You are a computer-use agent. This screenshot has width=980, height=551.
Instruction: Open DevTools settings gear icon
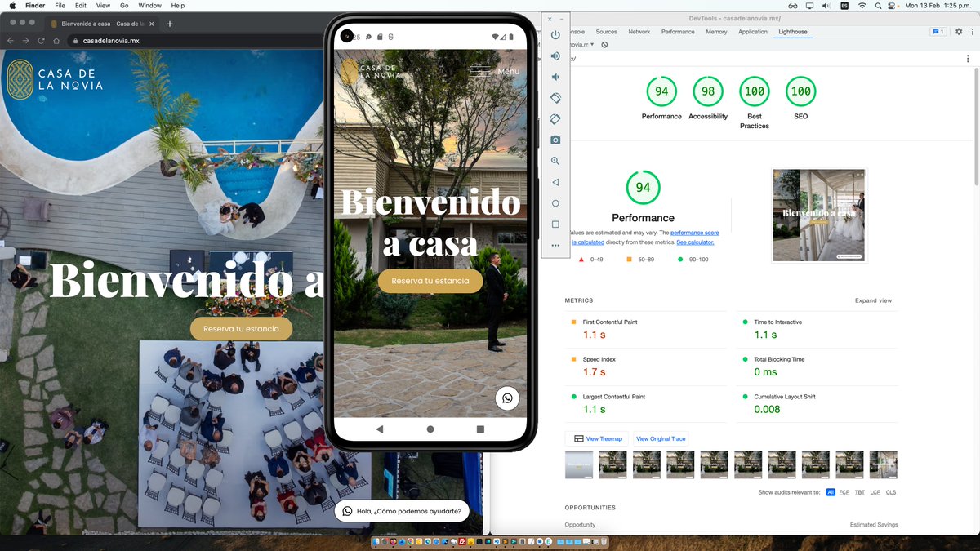(959, 32)
